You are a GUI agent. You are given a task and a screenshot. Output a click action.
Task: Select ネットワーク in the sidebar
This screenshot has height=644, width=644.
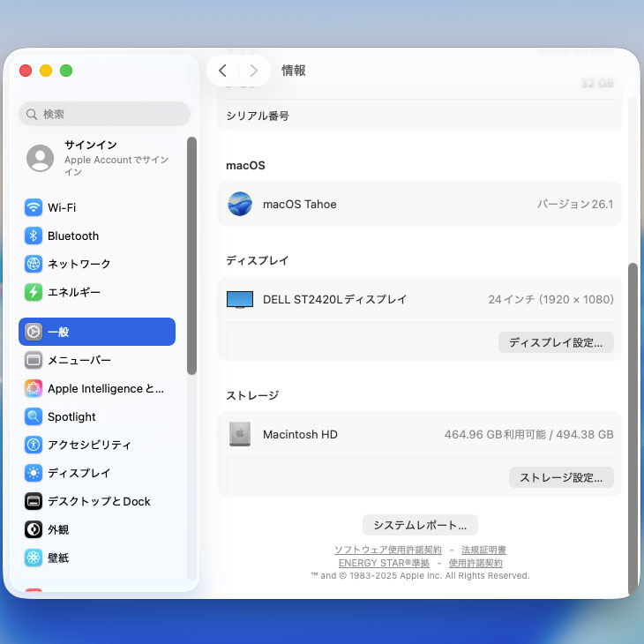pos(97,264)
